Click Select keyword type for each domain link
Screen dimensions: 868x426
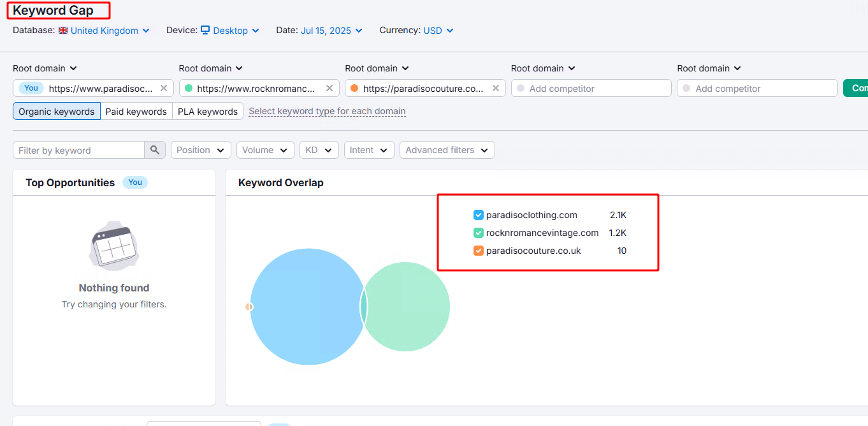(x=327, y=111)
